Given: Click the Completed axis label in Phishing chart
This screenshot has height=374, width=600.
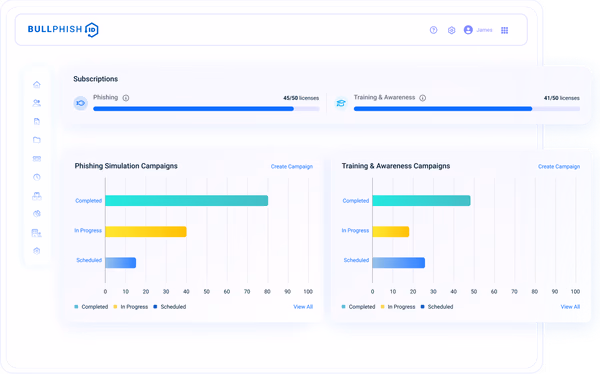Looking at the screenshot, I should tap(88, 201).
